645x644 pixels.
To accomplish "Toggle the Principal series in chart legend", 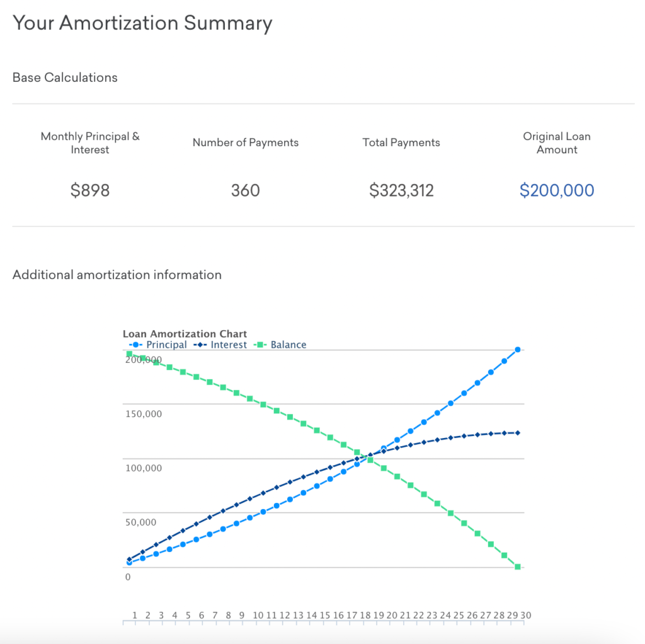I will point(166,345).
